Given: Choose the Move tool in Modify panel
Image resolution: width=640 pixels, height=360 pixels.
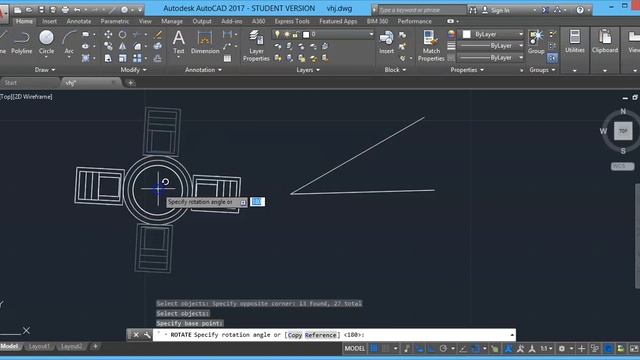Looking at the screenshot, I should pyautogui.click(x=108, y=35).
